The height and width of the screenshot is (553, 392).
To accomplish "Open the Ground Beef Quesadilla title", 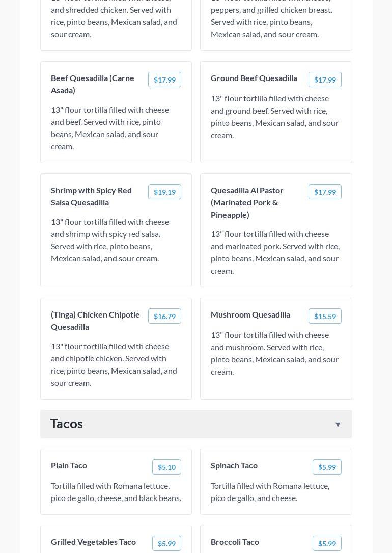I will (x=254, y=78).
